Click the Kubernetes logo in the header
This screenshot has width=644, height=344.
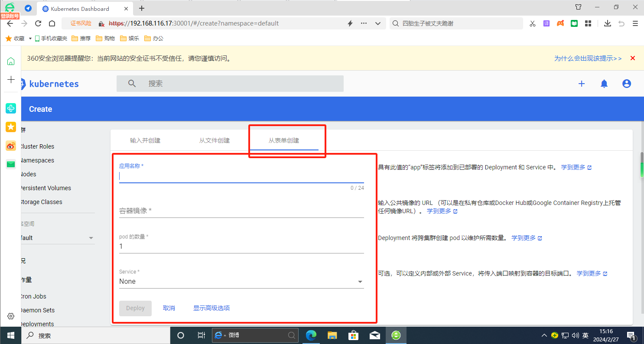[50, 84]
